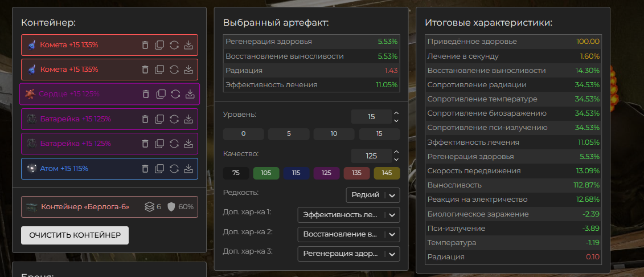Expand the Доп. хар-ка 1 dropdown
The image size is (644, 277).
[348, 215]
